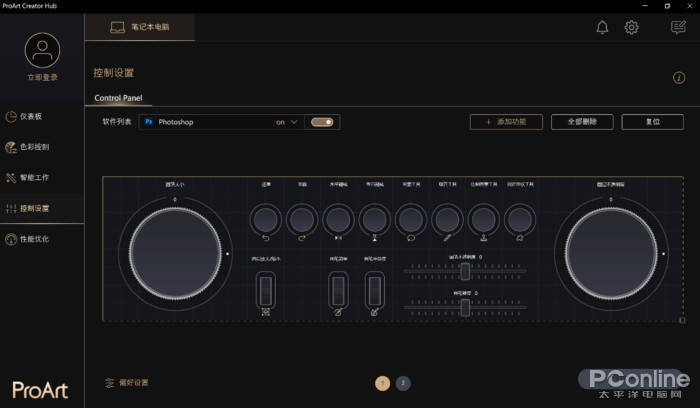Click the upper horizontal slider handle
The height and width of the screenshot is (408, 700).
(465, 271)
